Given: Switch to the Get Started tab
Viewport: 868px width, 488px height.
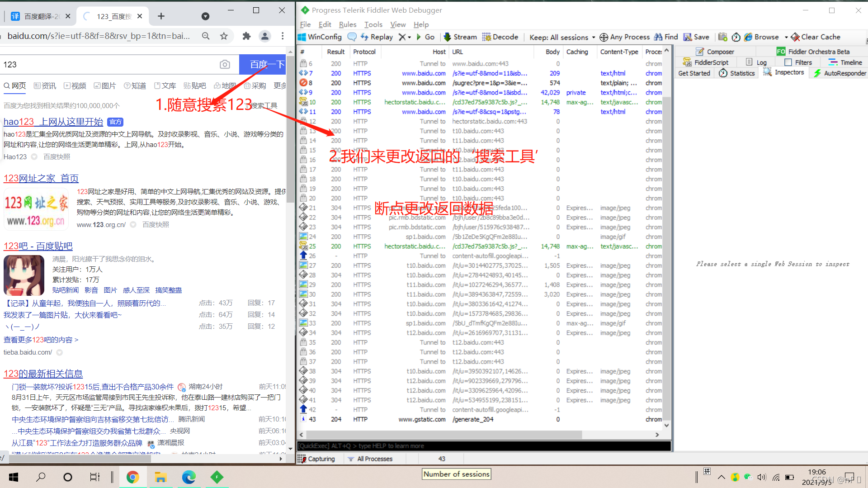Looking at the screenshot, I should (x=694, y=73).
